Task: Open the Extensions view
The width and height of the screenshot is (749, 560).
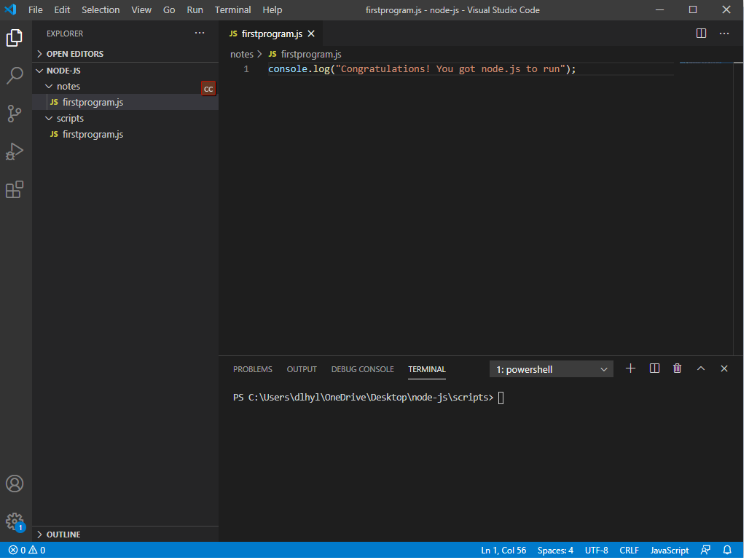Action: click(x=15, y=189)
